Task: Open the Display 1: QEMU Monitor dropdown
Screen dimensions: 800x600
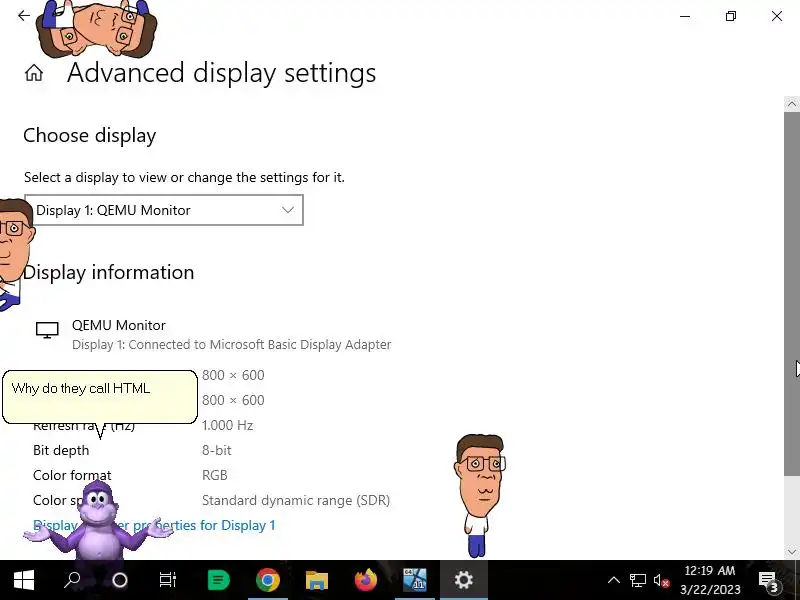Action: (x=164, y=210)
